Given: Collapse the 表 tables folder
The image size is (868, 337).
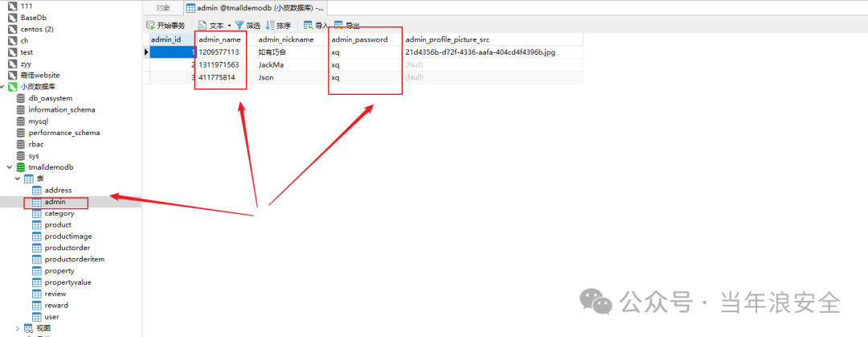Looking at the screenshot, I should (x=18, y=179).
